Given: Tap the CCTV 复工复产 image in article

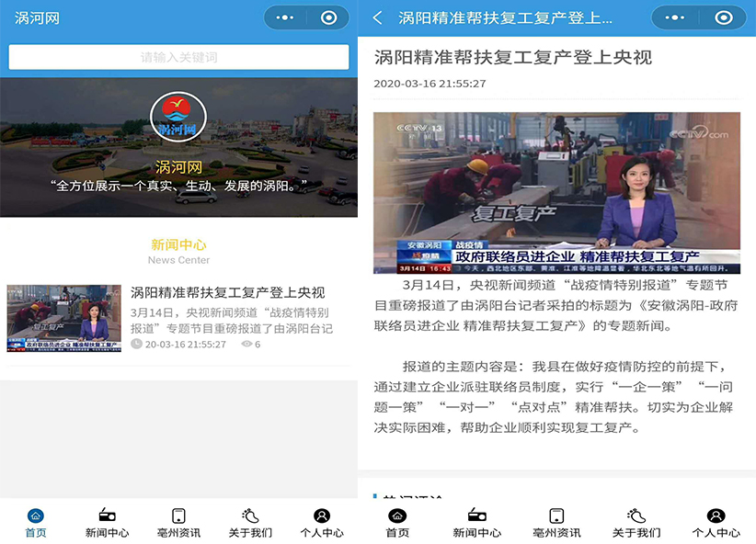Looking at the screenshot, I should (556, 193).
